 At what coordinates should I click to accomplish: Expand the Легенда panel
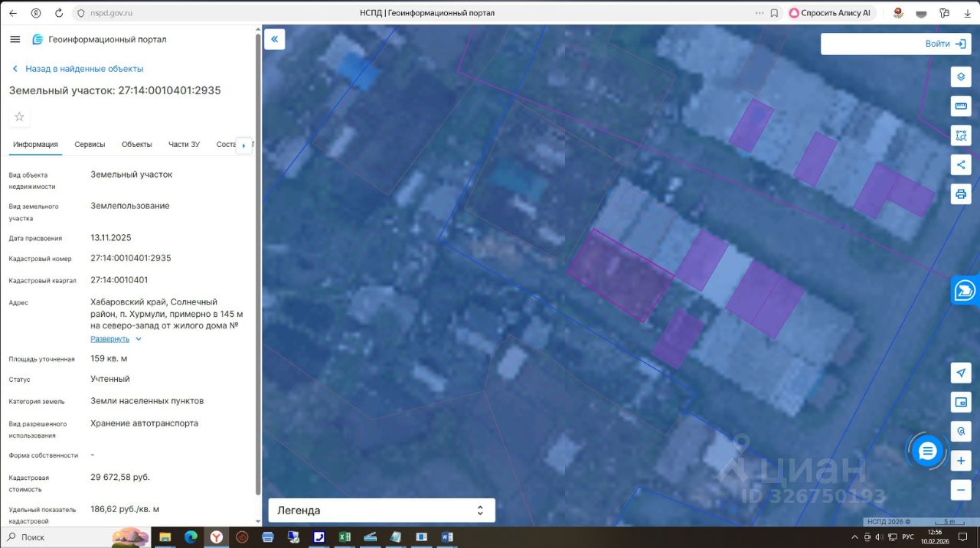[381, 510]
